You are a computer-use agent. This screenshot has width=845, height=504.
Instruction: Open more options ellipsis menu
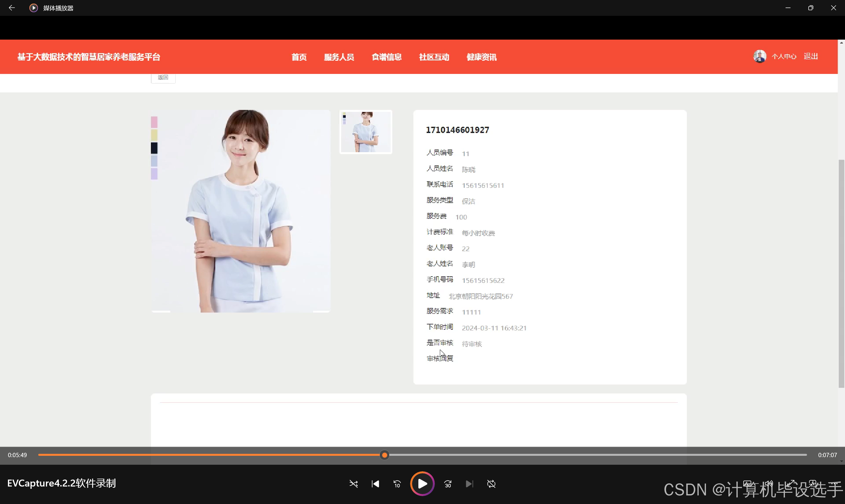click(x=834, y=484)
